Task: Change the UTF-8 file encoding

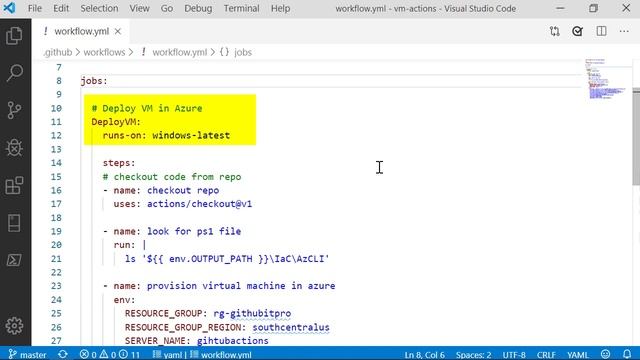Action: [514, 355]
